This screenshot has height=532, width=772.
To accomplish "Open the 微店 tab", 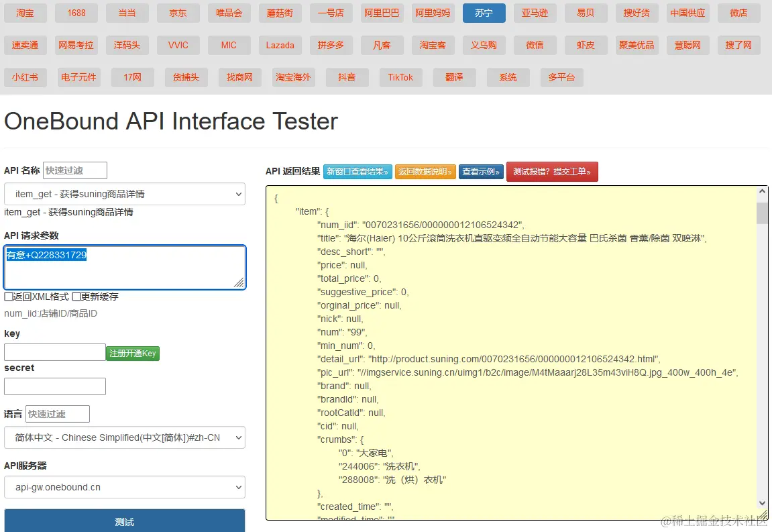I will coord(738,13).
